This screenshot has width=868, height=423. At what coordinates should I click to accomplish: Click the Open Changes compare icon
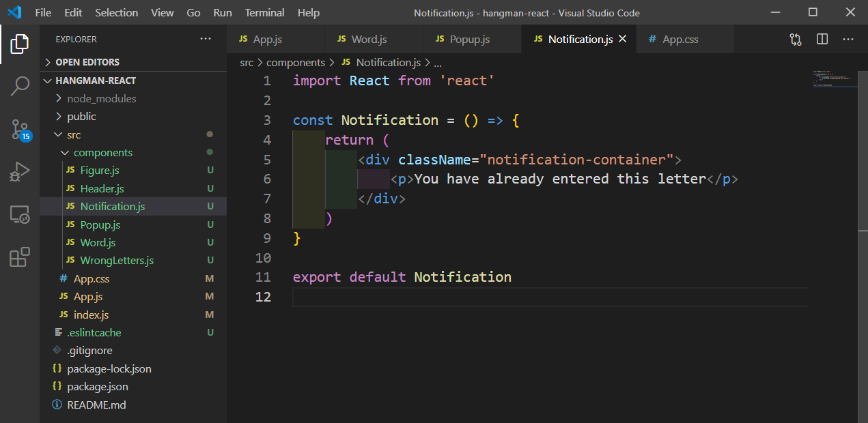(796, 40)
